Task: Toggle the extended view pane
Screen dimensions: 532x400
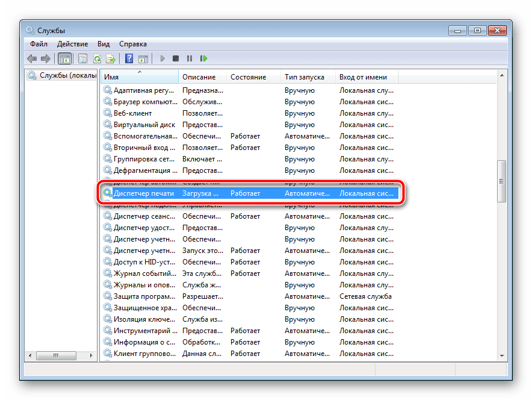Action: tap(142, 58)
